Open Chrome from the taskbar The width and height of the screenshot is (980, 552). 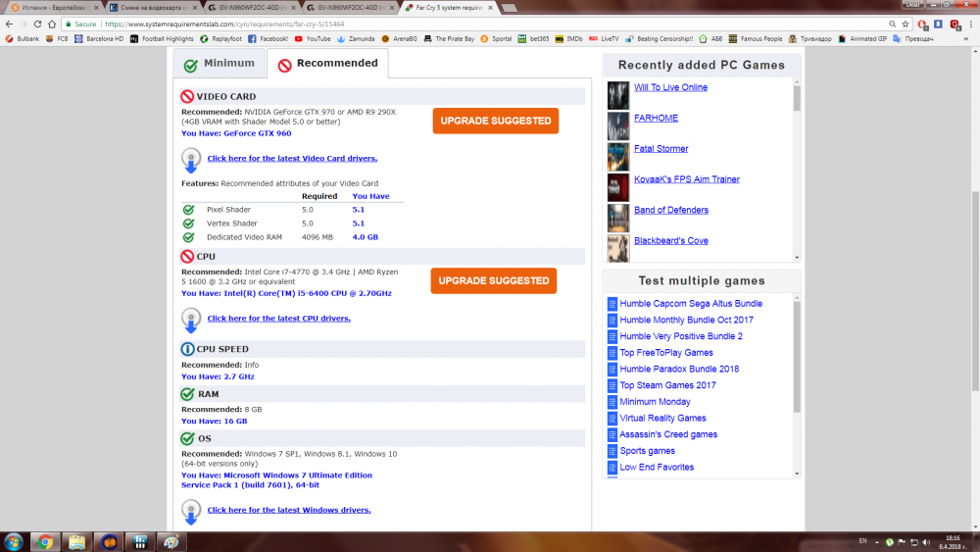[45, 542]
